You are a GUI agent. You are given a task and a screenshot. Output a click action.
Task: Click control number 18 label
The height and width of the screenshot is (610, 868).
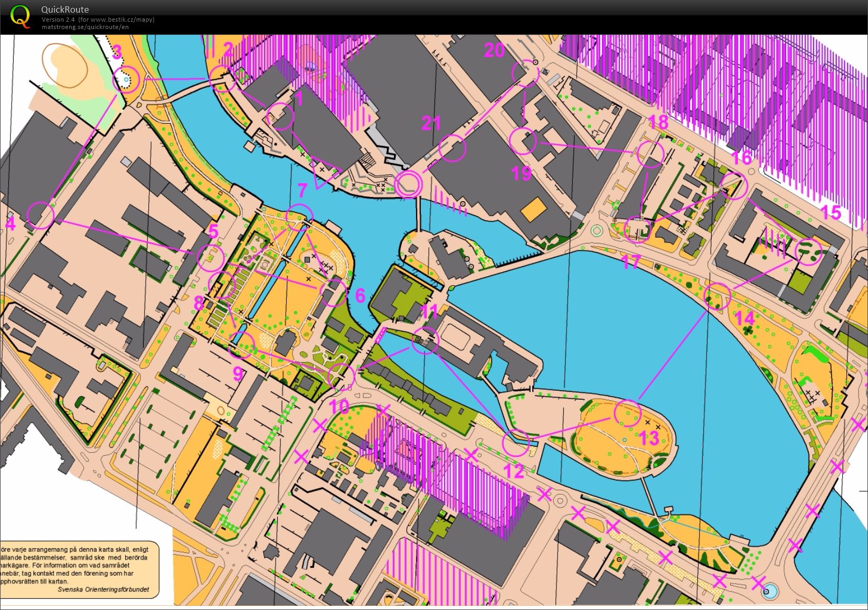pos(658,123)
